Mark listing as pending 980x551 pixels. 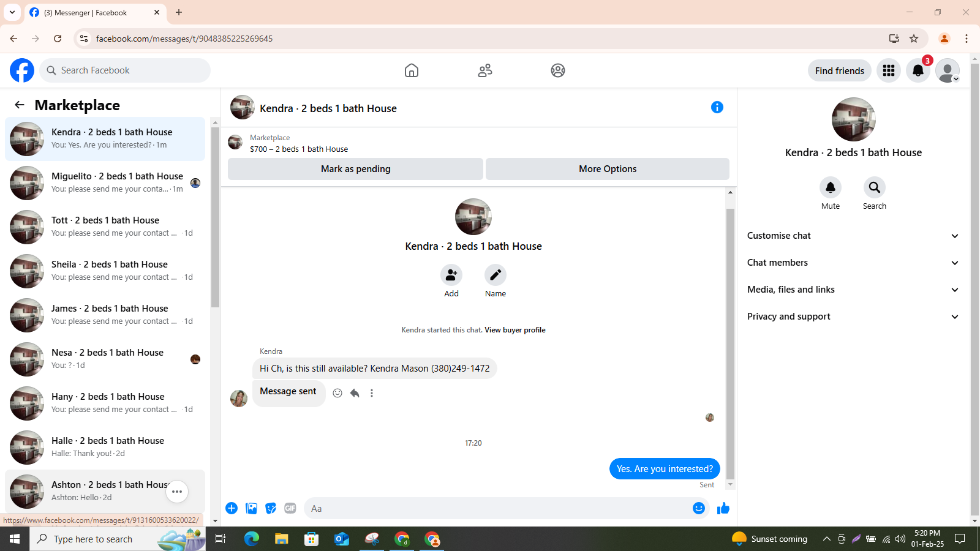point(355,169)
